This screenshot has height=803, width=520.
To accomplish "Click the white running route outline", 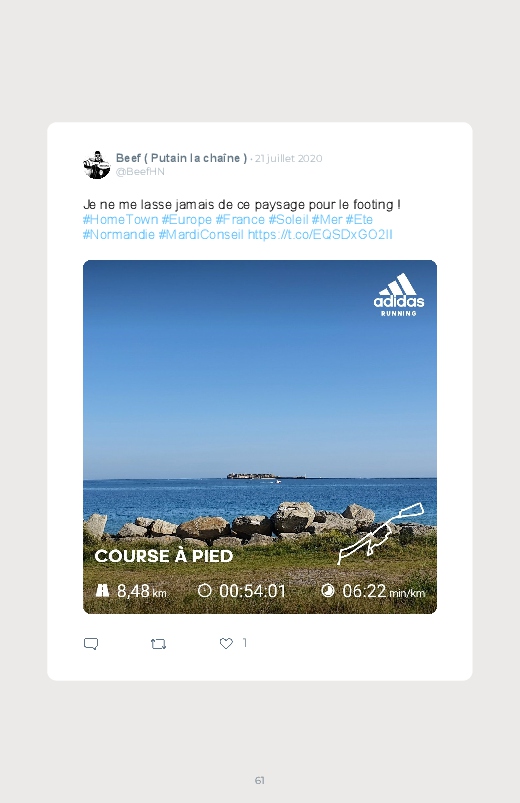I will coord(381,533).
